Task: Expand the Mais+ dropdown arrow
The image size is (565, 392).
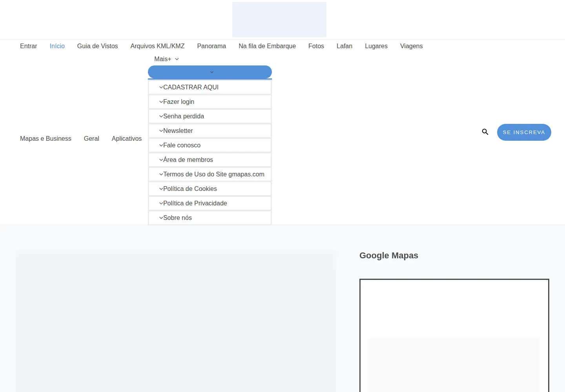Action: point(177,59)
